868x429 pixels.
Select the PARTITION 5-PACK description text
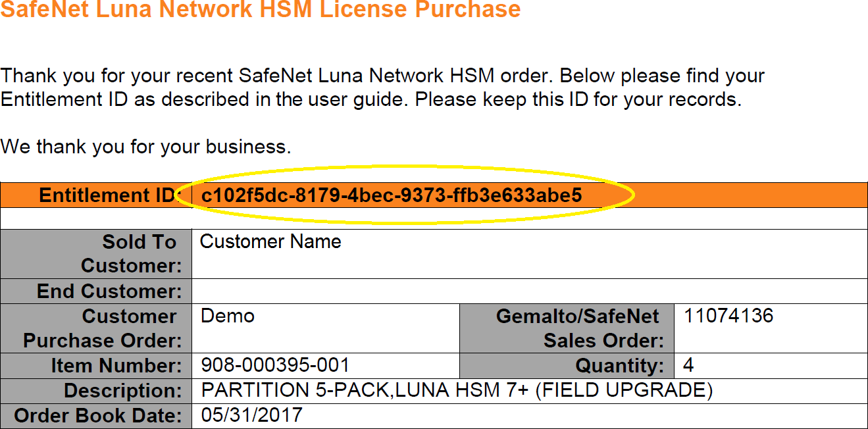(457, 391)
